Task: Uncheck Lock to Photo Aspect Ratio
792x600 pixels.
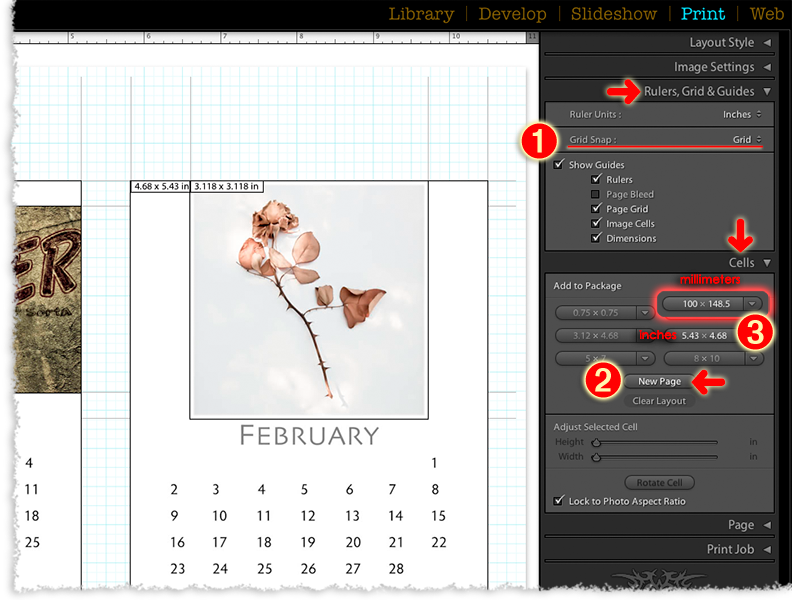Action: pos(559,501)
